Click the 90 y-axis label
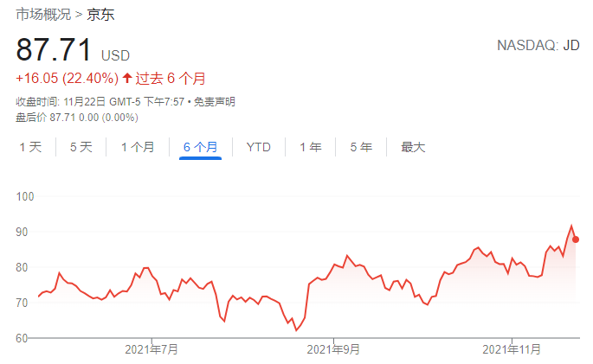The height and width of the screenshot is (364, 593). click(22, 232)
